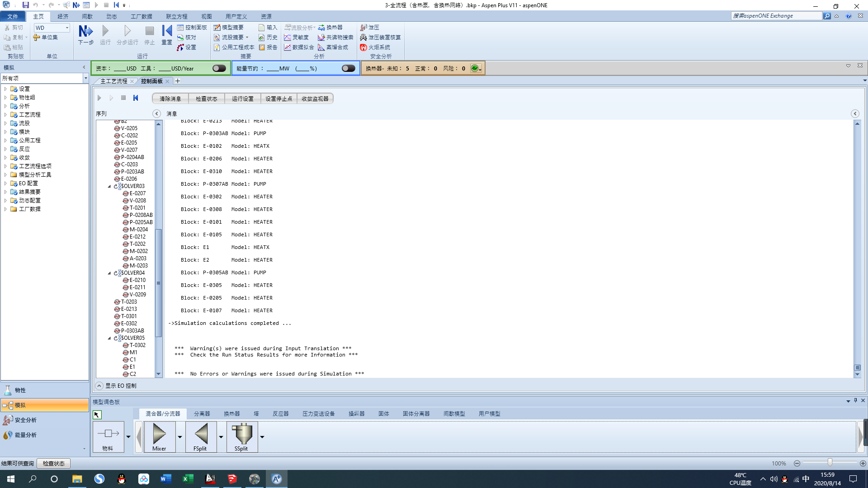Switch to the 主工艺流程 tab
Screen dimensions: 868x488
click(113, 81)
